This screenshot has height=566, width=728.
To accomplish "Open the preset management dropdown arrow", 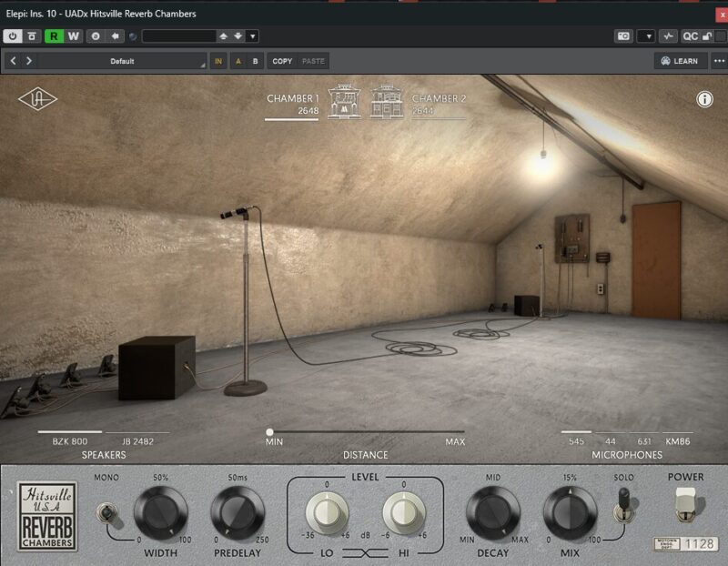I will [253, 36].
